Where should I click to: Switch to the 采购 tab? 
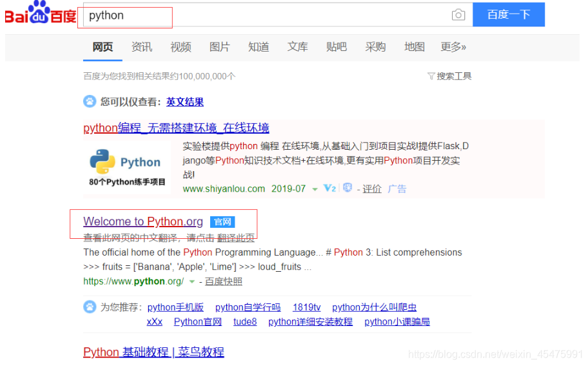[x=375, y=47]
